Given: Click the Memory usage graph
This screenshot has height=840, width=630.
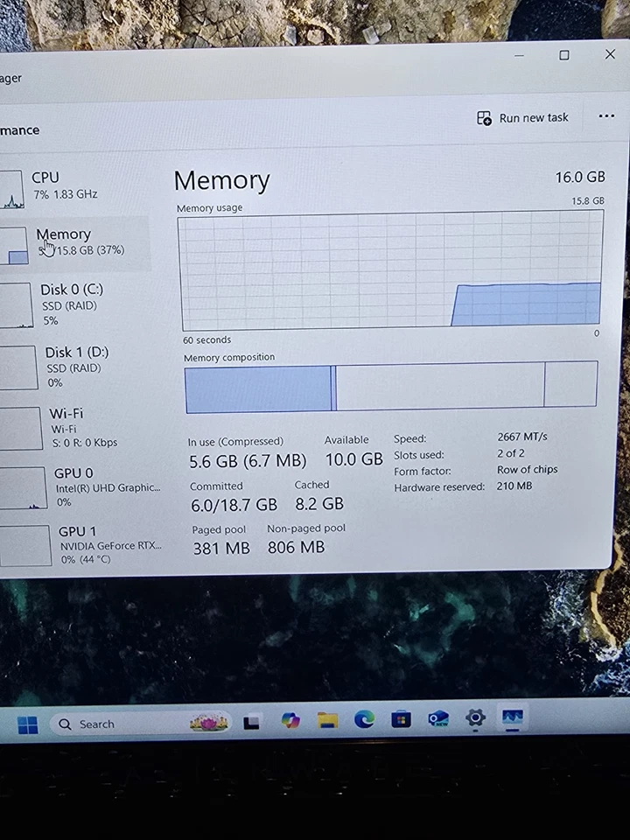Looking at the screenshot, I should tap(390, 269).
